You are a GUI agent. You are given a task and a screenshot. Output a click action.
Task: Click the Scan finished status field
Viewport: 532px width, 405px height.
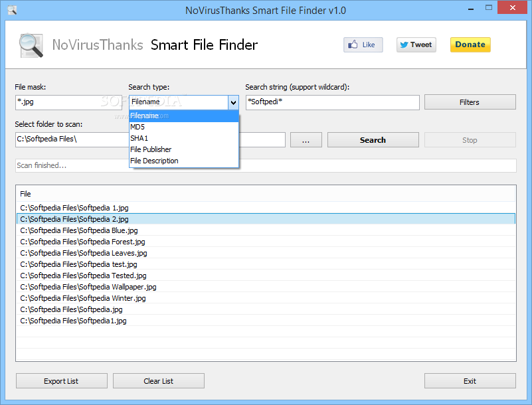(x=266, y=165)
